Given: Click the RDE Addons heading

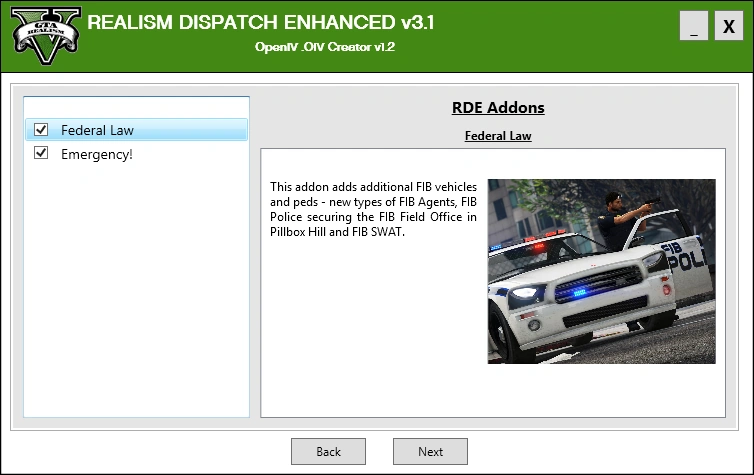Looking at the screenshot, I should (x=498, y=108).
